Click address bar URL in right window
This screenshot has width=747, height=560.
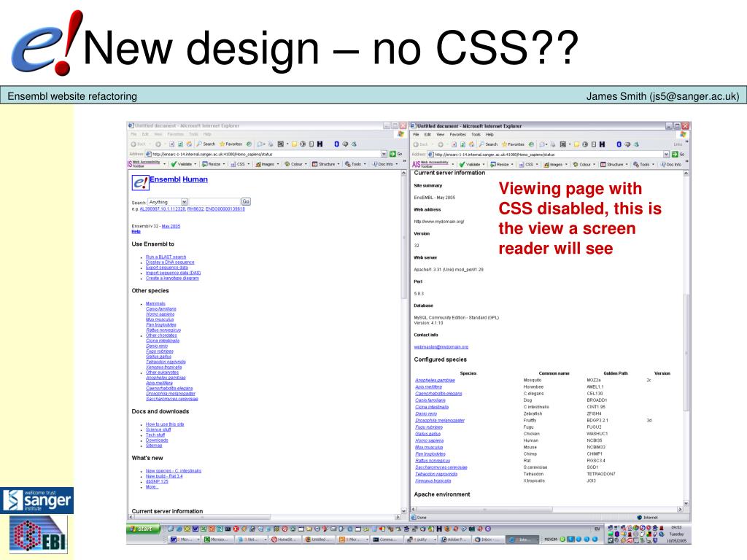tap(494, 155)
